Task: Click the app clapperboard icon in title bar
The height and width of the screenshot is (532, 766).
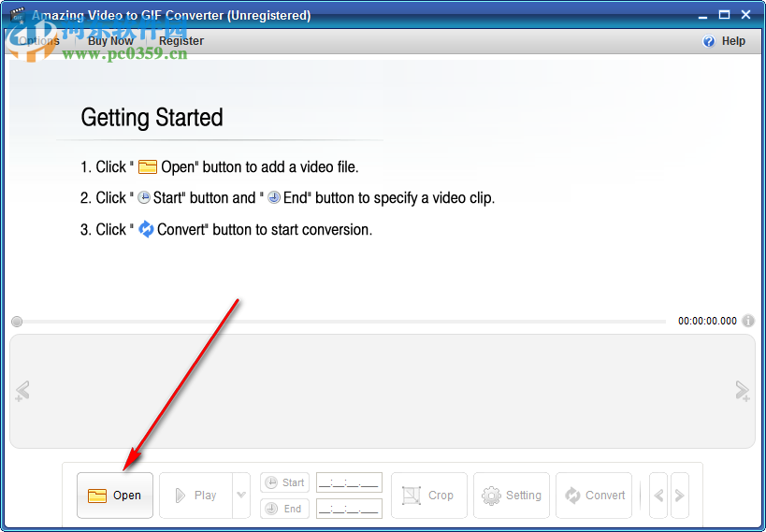Action: [x=18, y=15]
